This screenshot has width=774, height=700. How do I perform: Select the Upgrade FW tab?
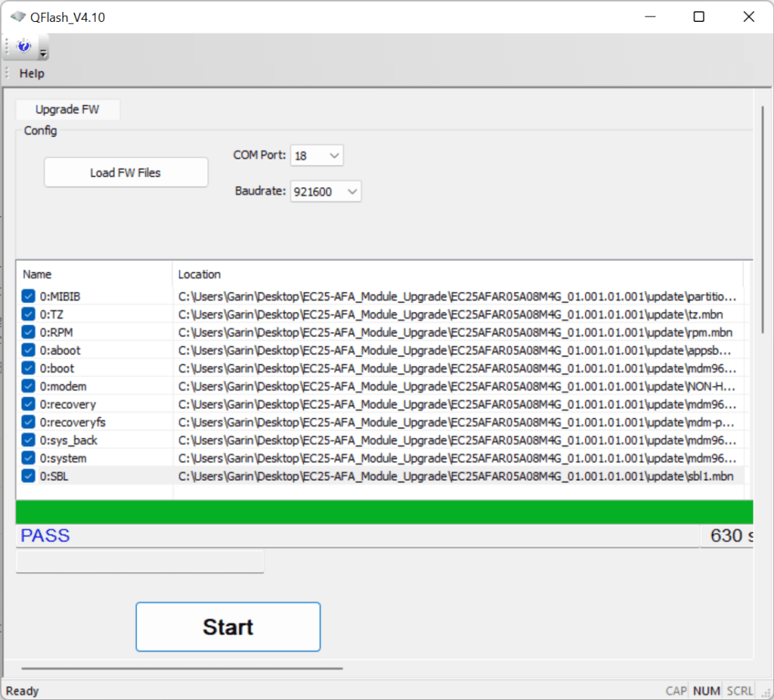click(x=67, y=109)
